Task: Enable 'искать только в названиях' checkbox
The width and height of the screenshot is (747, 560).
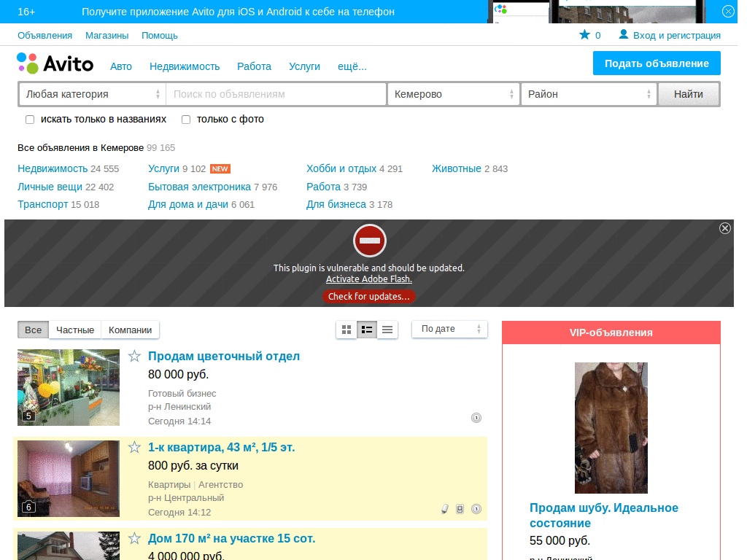Action: pyautogui.click(x=30, y=120)
